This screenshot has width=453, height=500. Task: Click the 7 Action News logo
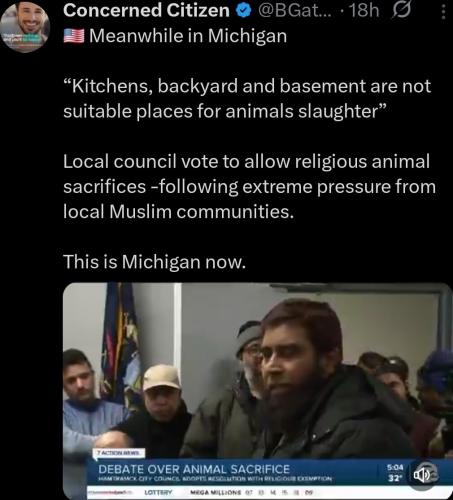(x=119, y=453)
